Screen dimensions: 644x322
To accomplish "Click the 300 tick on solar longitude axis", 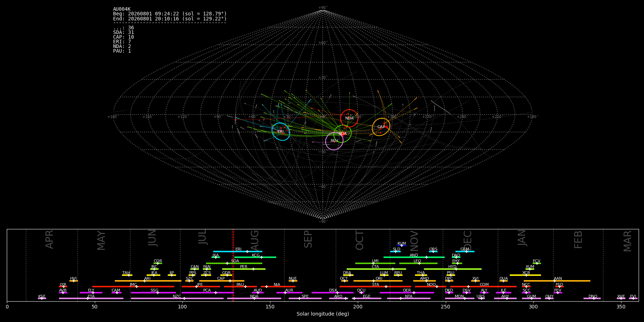I will point(533,307).
